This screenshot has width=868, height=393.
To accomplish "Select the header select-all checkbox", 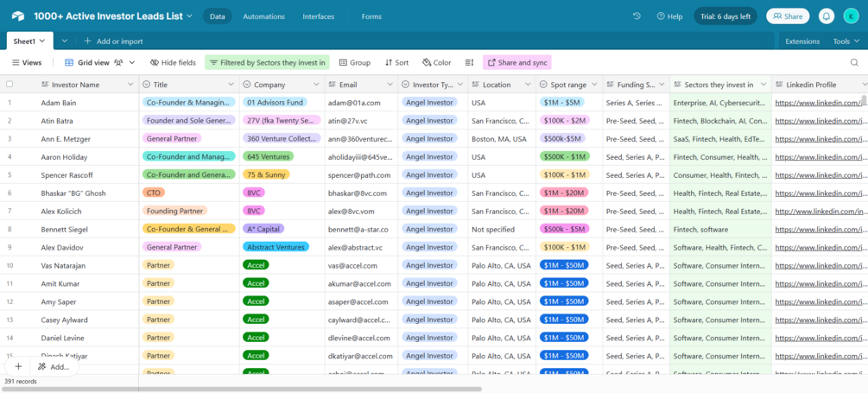I will (x=10, y=85).
